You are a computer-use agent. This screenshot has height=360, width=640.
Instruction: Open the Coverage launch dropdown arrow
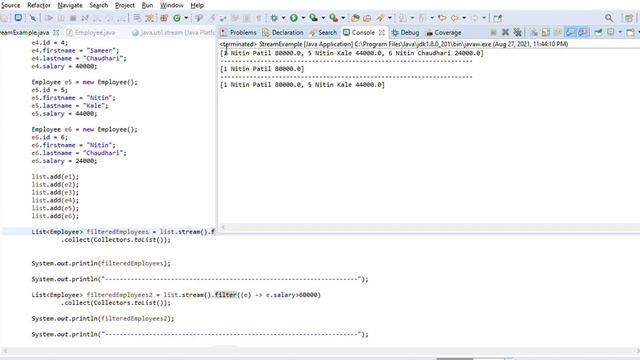click(323, 18)
